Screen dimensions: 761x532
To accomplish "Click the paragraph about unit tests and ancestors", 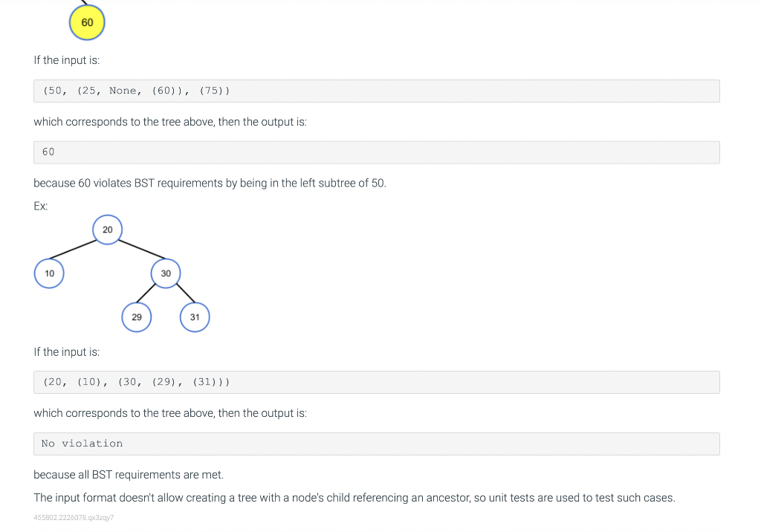I will (354, 498).
